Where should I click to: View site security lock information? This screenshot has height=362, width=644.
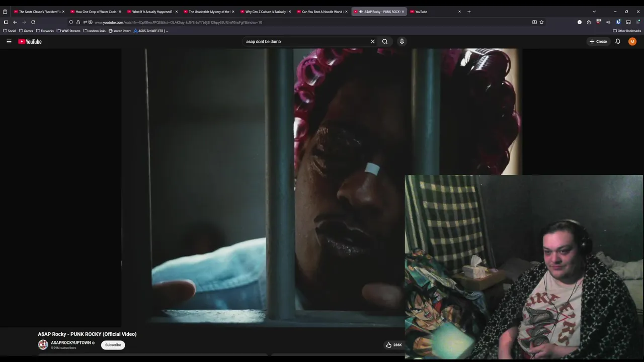coord(78,22)
